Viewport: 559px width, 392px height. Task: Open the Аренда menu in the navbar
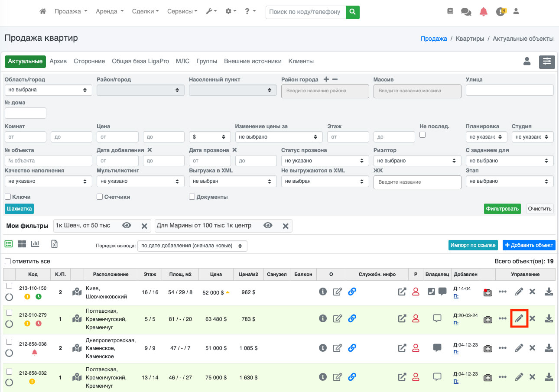click(110, 12)
